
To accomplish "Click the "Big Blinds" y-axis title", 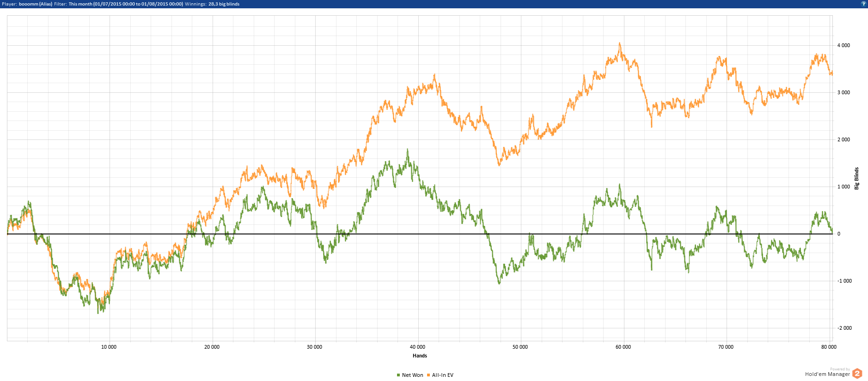I will click(856, 178).
